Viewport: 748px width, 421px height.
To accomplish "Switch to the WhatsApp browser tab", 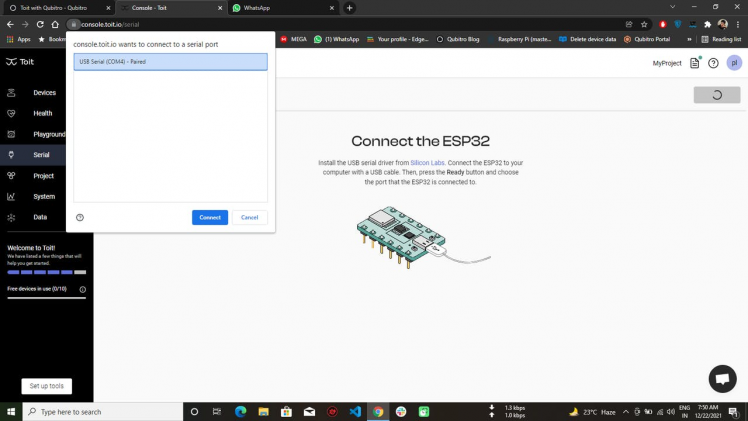I will point(283,8).
